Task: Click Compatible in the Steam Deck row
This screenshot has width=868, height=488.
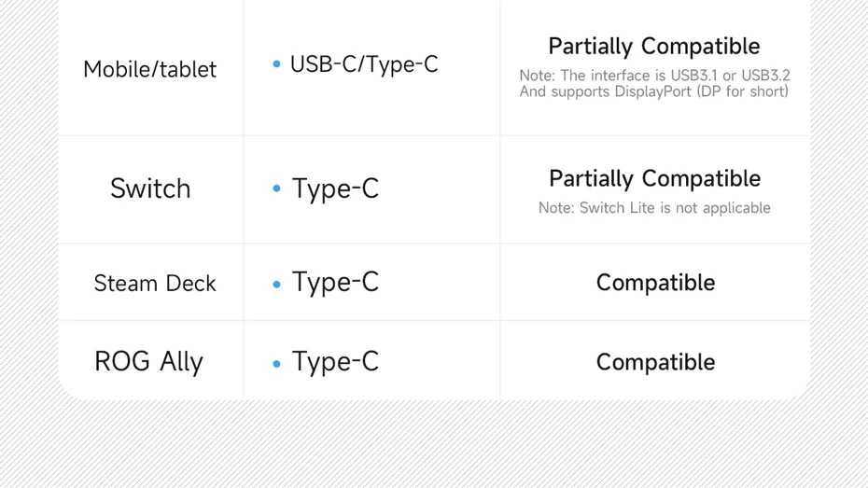Action: [x=655, y=283]
